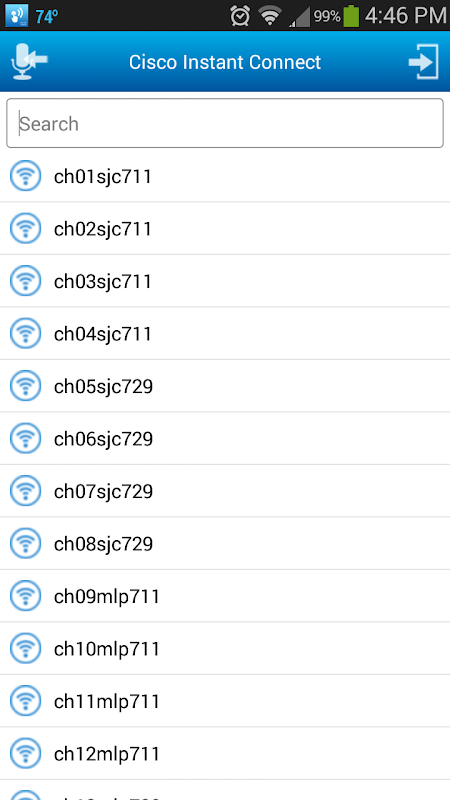The image size is (450, 800).
Task: Tap the Cisco Instant Connect title
Action: (x=225, y=62)
